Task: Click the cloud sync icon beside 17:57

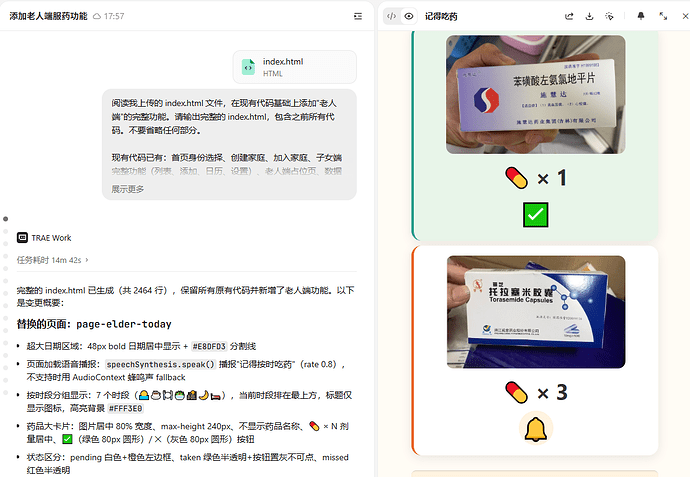Action: (x=97, y=16)
